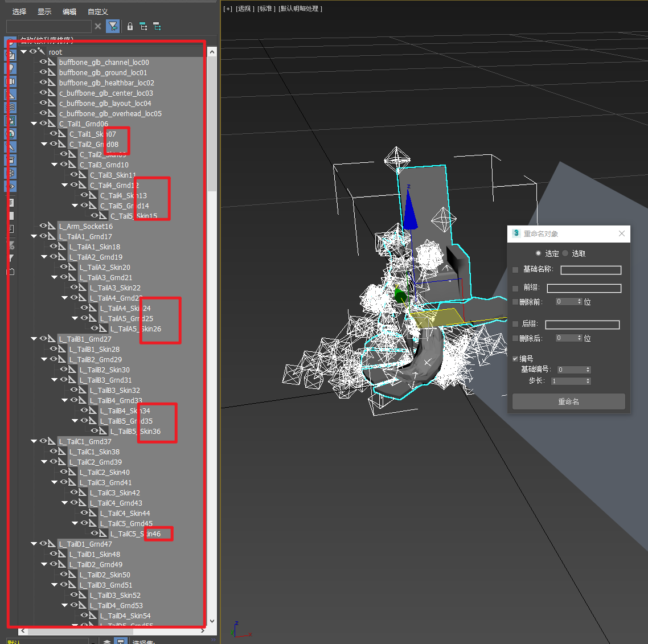Collapse the L_TailD1_Grnd47 branch

tap(34, 544)
